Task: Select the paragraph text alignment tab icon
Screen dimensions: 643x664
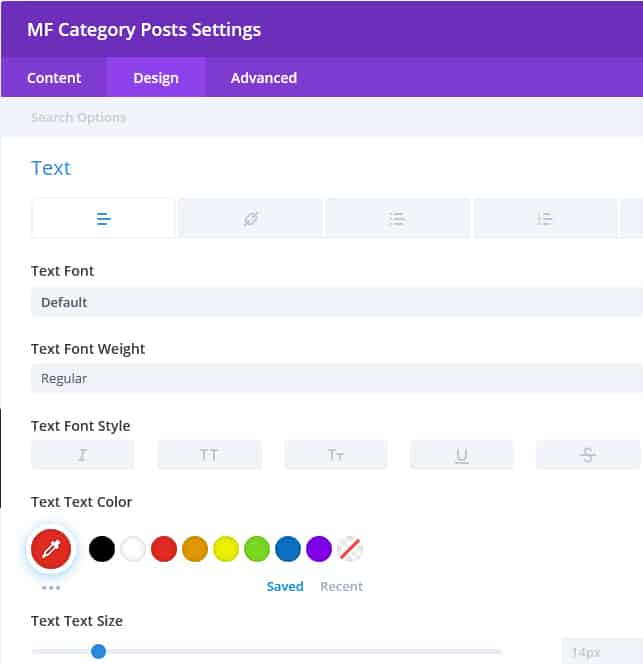Action: (103, 218)
